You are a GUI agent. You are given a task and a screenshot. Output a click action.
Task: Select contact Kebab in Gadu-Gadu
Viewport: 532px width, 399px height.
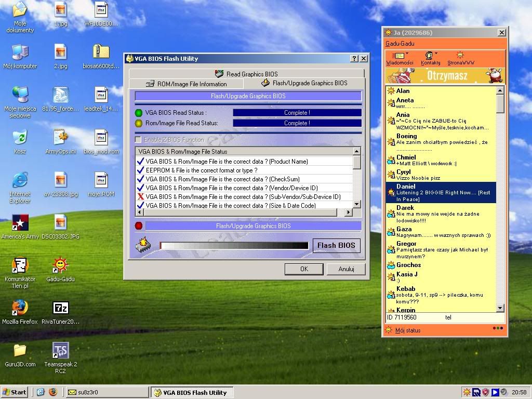point(441,295)
